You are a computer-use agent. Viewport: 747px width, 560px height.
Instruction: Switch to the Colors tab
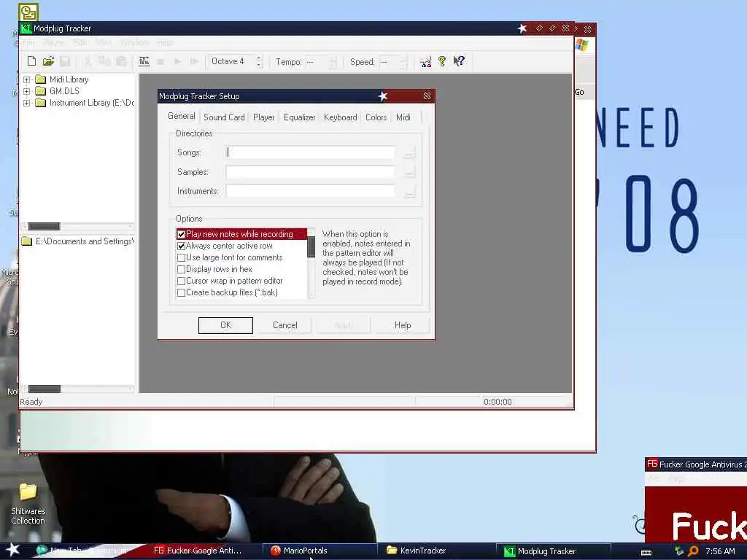coord(376,117)
